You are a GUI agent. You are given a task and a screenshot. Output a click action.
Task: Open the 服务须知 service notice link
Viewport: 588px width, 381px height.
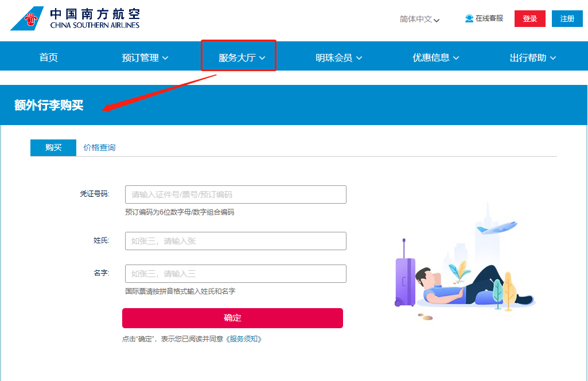click(246, 339)
